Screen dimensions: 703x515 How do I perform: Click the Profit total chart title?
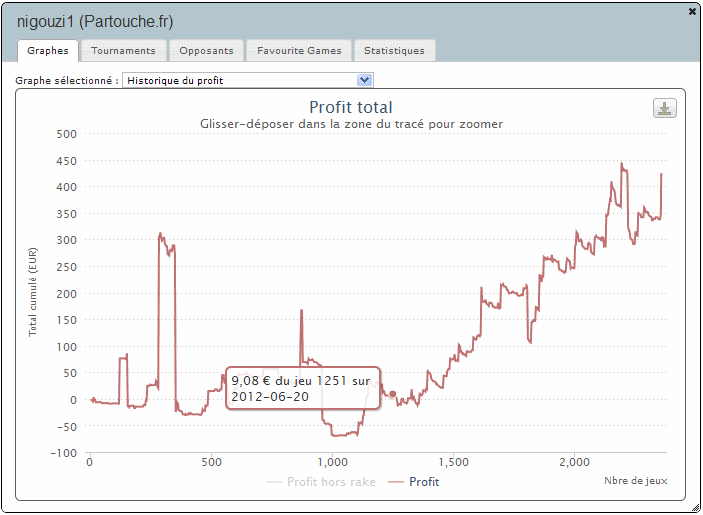[x=351, y=108]
